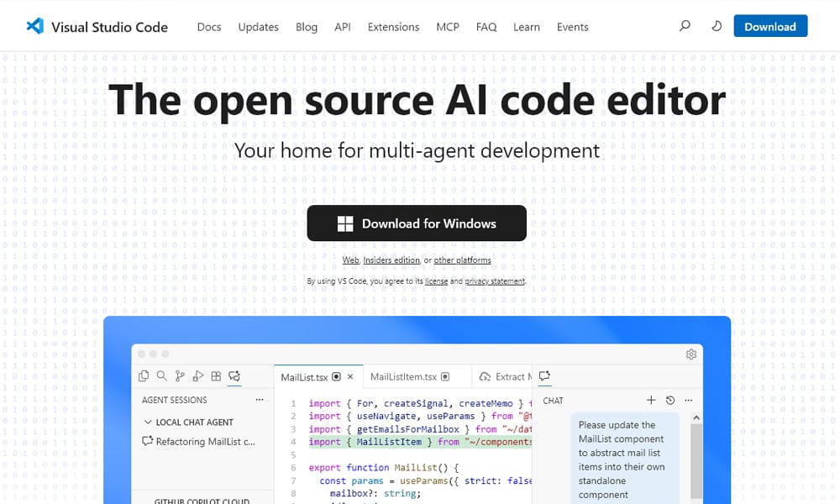This screenshot has width=840, height=504.
Task: Open the Insiders edition link
Action: (x=391, y=260)
